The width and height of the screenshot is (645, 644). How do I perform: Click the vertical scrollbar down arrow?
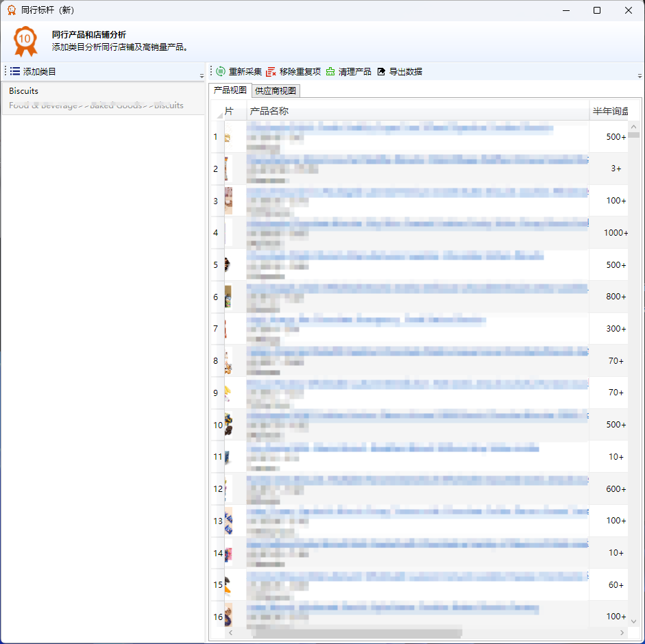pos(634,621)
